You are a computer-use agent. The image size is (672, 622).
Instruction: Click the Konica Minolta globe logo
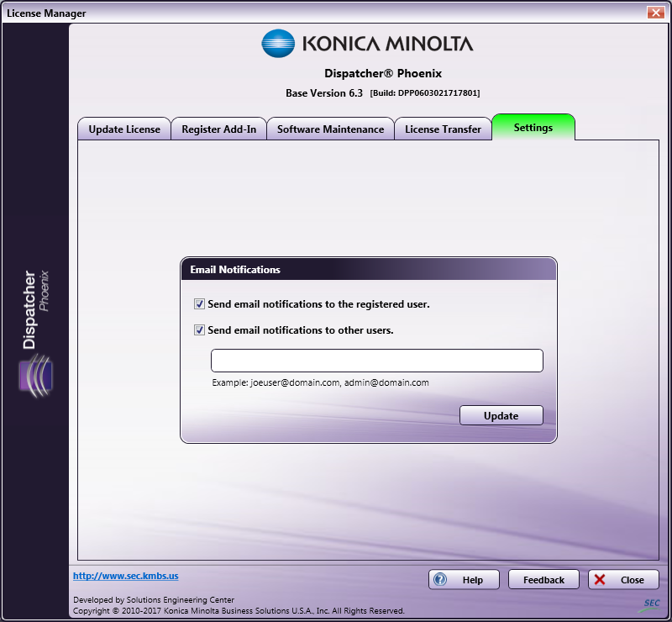(x=278, y=44)
